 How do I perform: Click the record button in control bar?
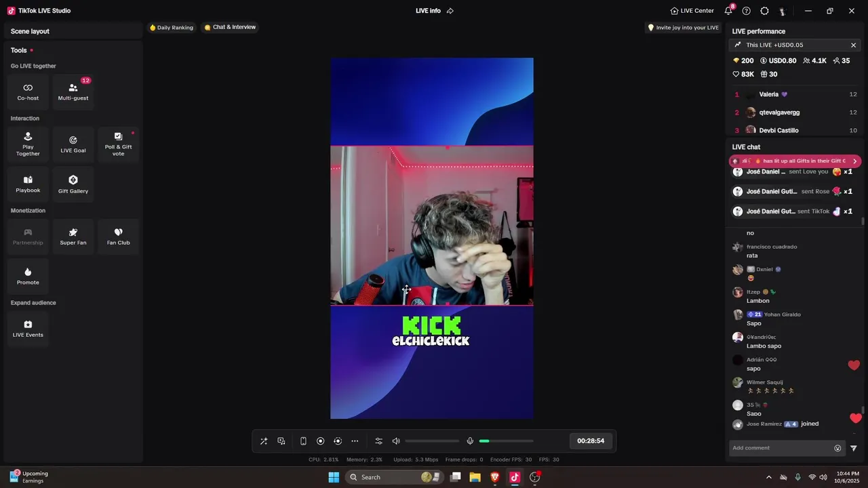[321, 441]
